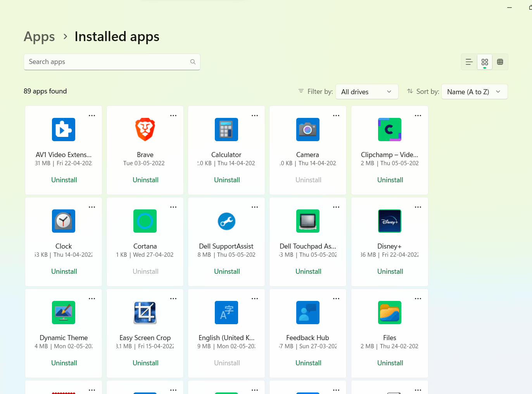
Task: Open more options menu for Files
Action: (418, 299)
